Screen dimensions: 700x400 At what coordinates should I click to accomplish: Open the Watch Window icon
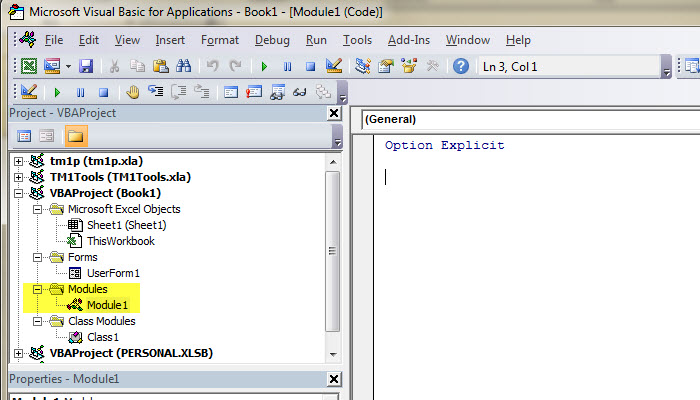277,92
